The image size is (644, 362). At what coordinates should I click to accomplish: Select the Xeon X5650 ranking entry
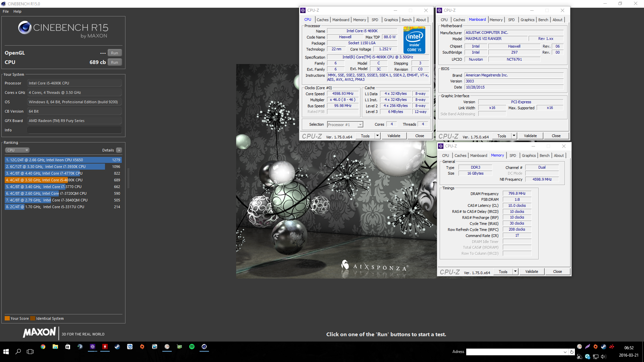click(x=63, y=160)
